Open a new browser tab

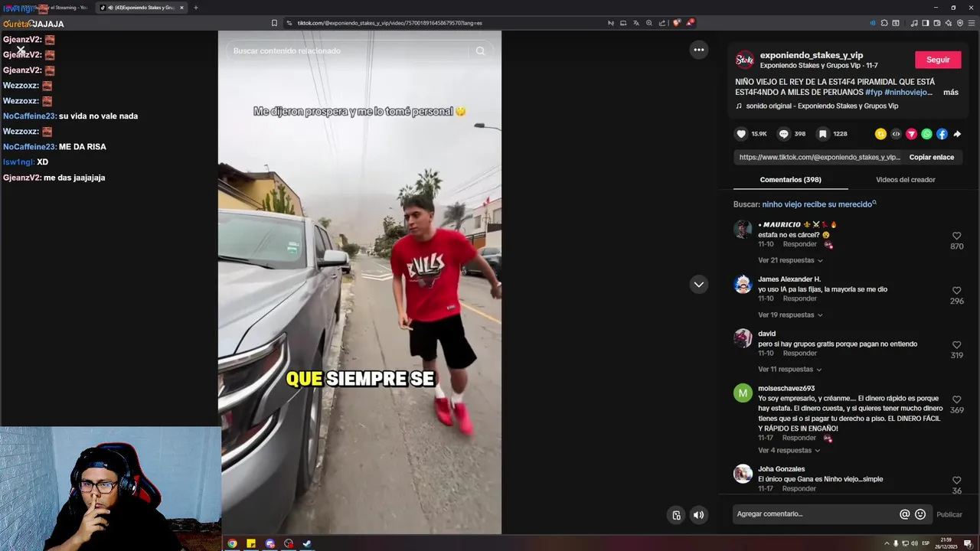[195, 8]
